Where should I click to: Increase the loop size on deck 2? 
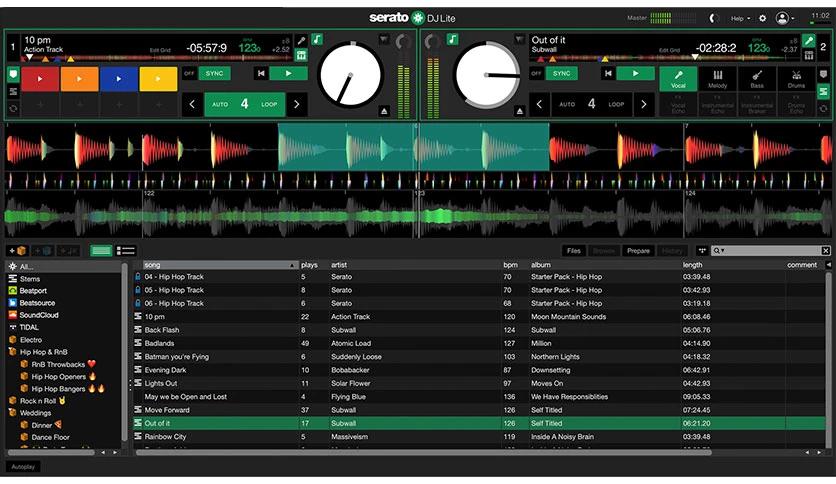[x=644, y=104]
